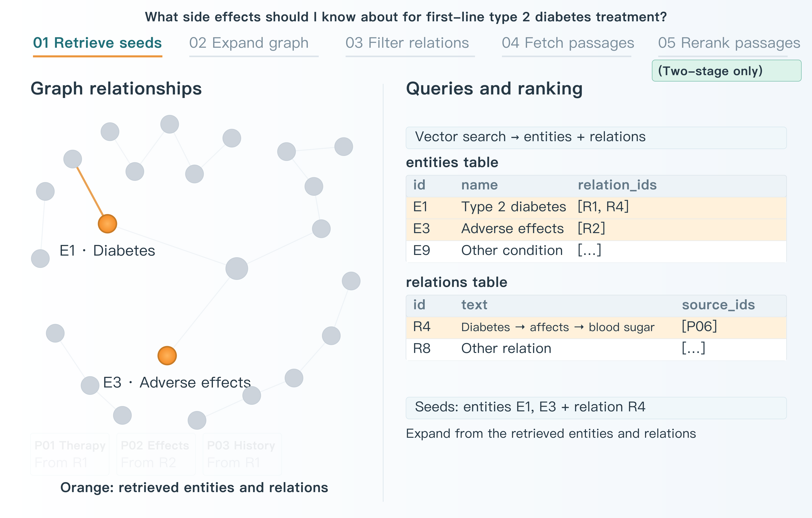Click the Two-stage only badge
812x518 pixels.
click(726, 71)
